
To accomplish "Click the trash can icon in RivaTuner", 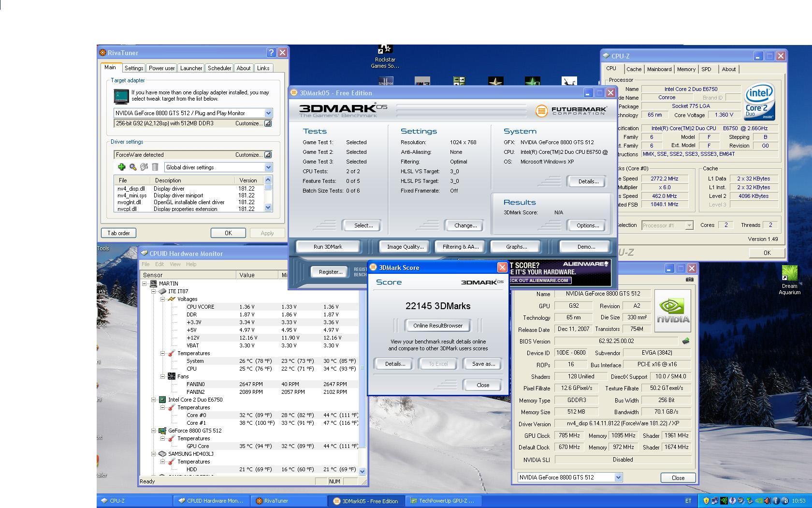I will tap(155, 167).
